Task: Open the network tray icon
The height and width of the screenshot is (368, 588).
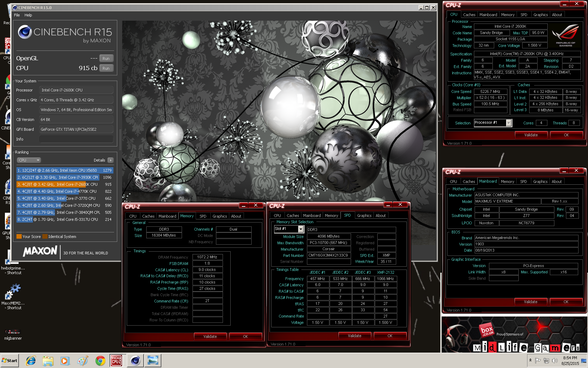Action: [x=546, y=360]
